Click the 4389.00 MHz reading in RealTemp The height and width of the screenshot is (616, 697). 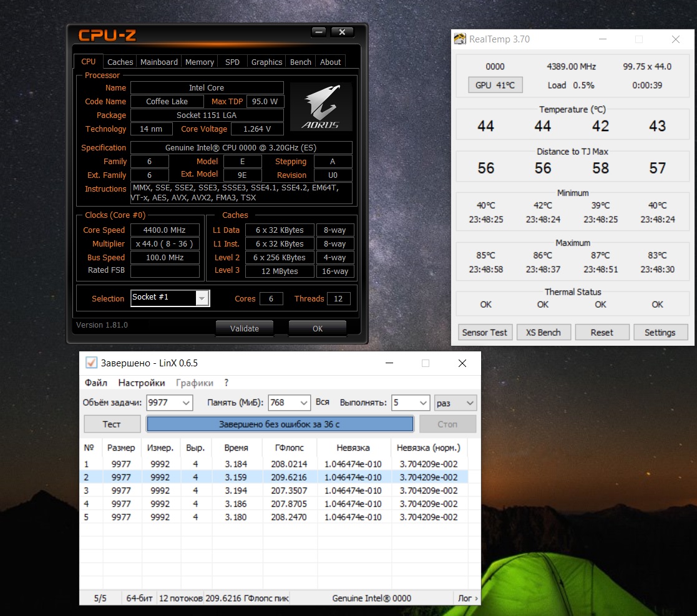coord(571,67)
